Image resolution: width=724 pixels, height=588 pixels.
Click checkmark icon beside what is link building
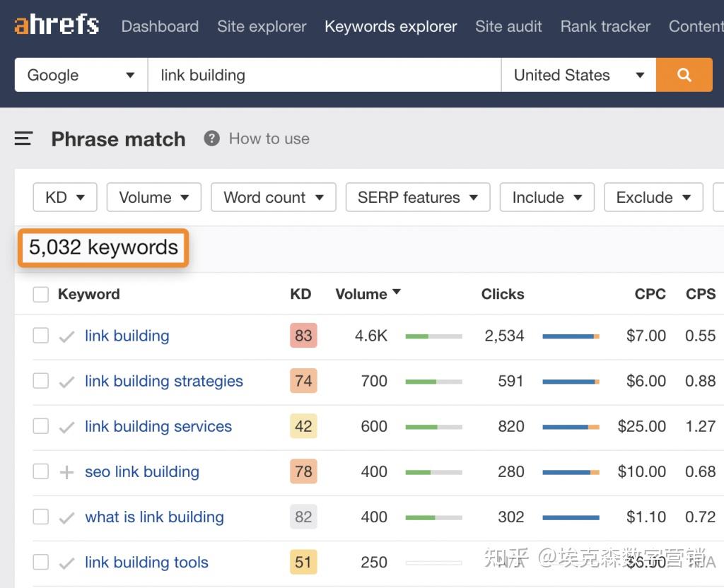67,518
